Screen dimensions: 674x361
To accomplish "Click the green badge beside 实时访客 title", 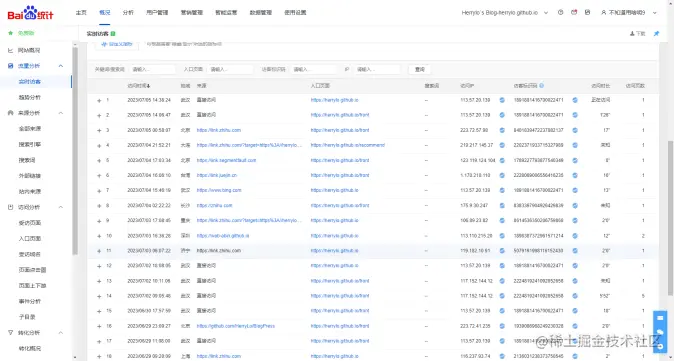I will point(113,34).
